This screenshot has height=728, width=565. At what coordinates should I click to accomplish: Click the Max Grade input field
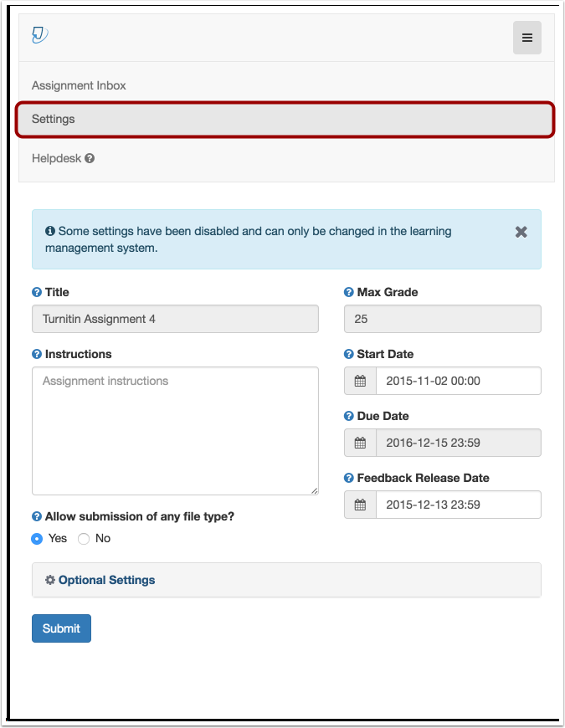tap(443, 319)
